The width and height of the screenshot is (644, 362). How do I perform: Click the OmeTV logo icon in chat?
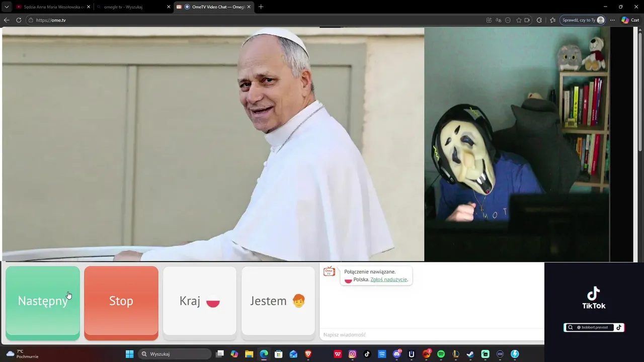(329, 271)
